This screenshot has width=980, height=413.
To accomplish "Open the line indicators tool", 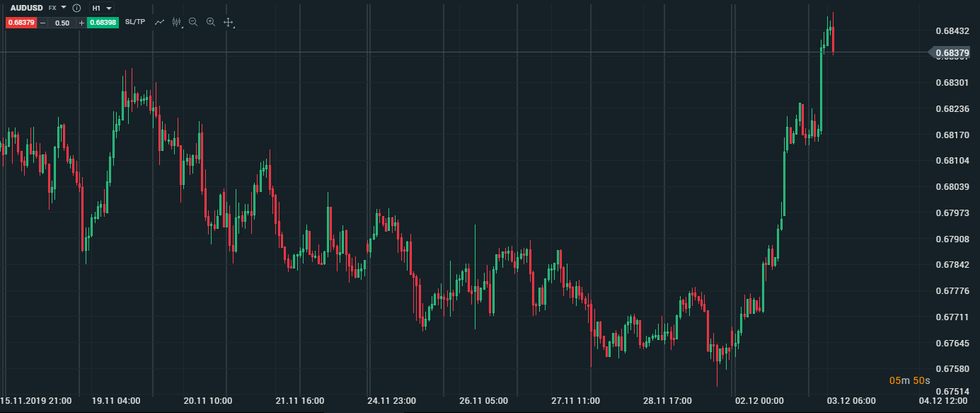I will coord(159,22).
